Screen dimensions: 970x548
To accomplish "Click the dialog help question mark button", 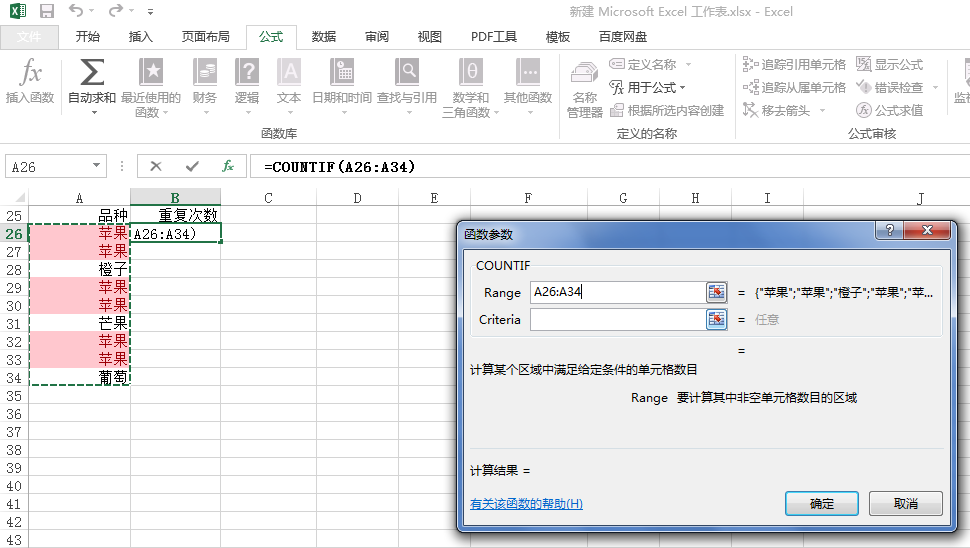I will coord(890,230).
